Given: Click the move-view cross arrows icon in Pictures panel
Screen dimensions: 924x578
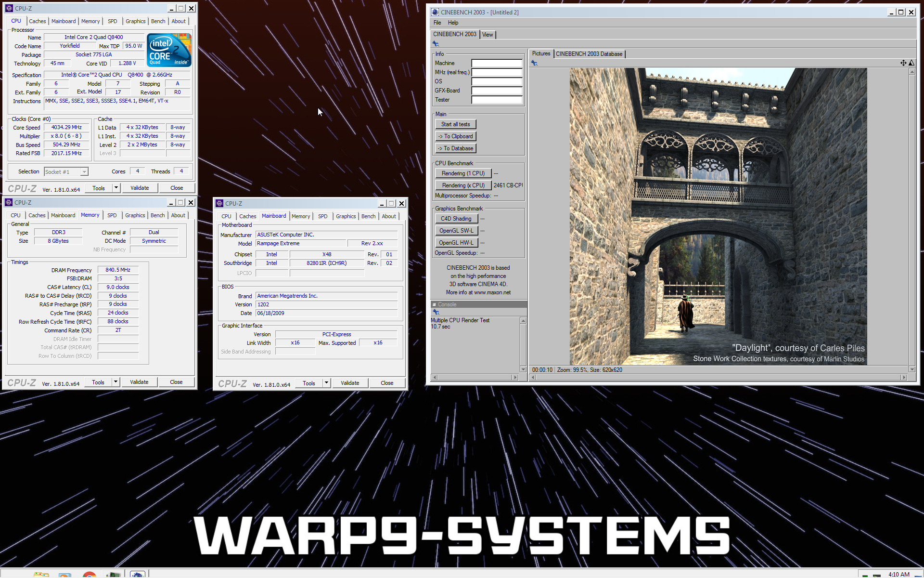Looking at the screenshot, I should coord(903,63).
